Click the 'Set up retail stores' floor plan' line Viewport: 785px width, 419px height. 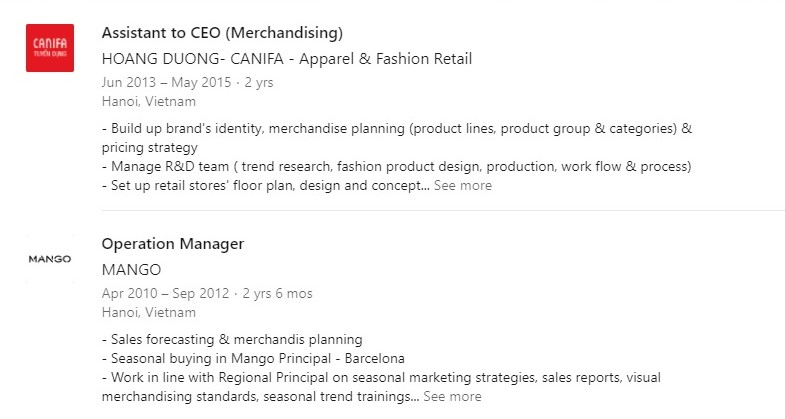[265, 185]
